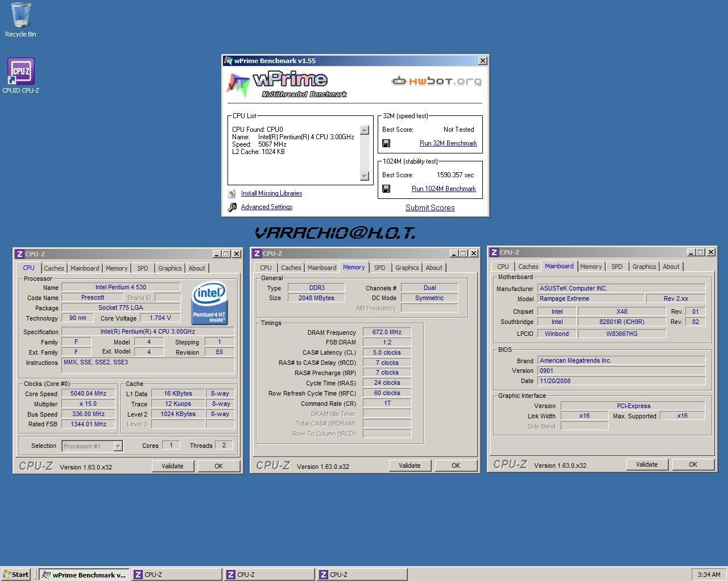This screenshot has height=582, width=728.
Task: Click the Install Missing Libraries icon
Action: [x=232, y=194]
